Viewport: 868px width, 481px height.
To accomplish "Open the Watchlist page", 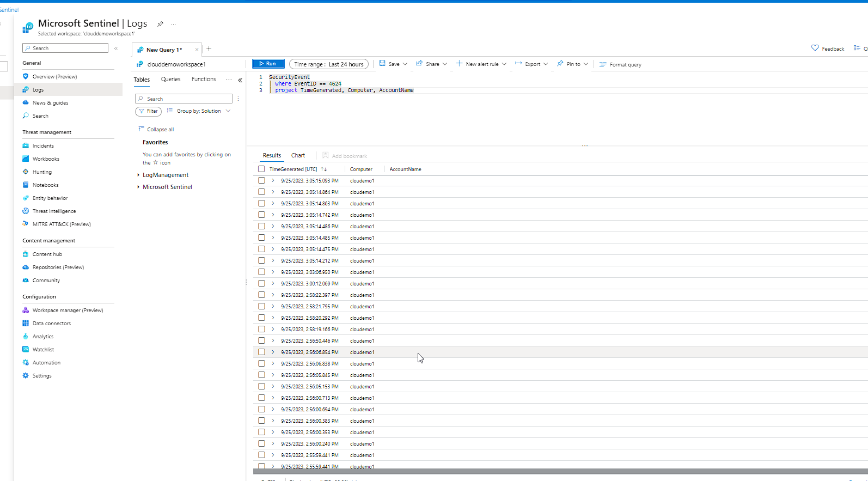I will [43, 350].
